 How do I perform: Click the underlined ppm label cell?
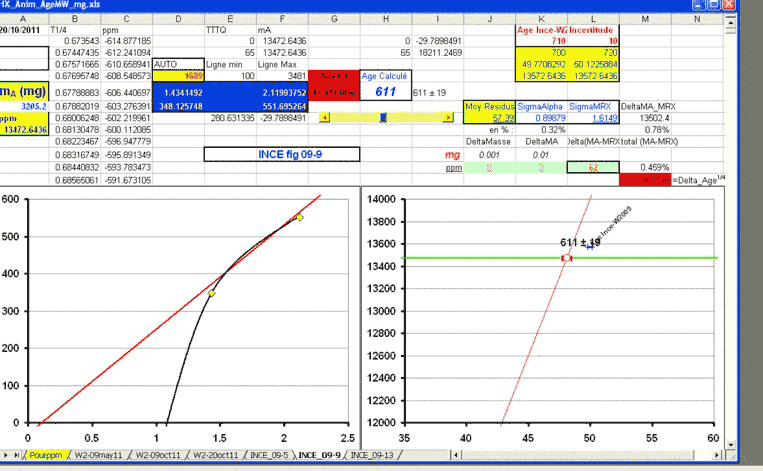coord(437,167)
